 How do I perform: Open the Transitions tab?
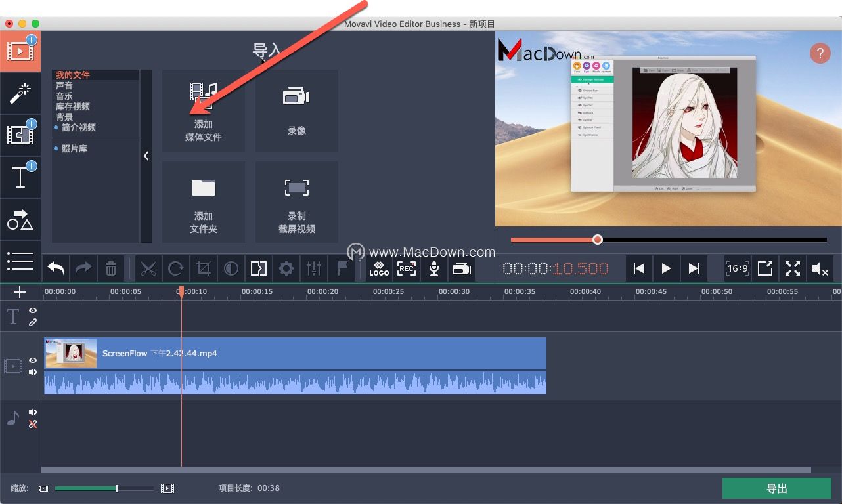(20, 135)
